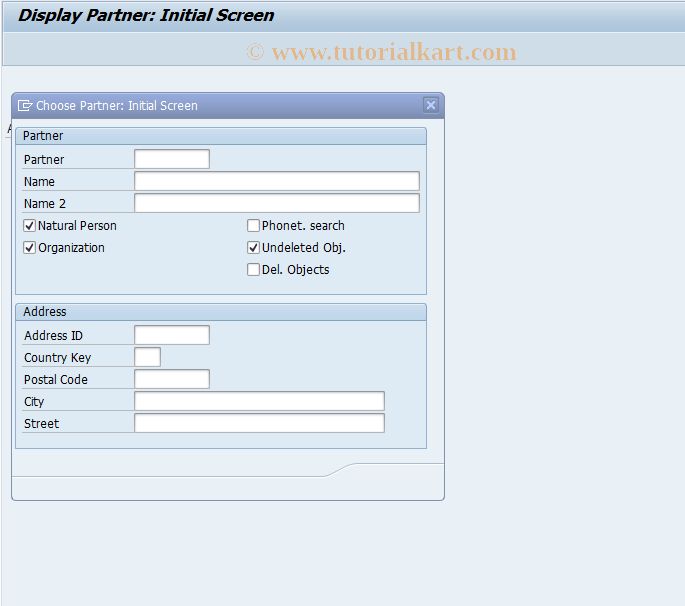This screenshot has width=685, height=606.
Task: Enable the Del. Objects checkbox
Action: (x=253, y=270)
